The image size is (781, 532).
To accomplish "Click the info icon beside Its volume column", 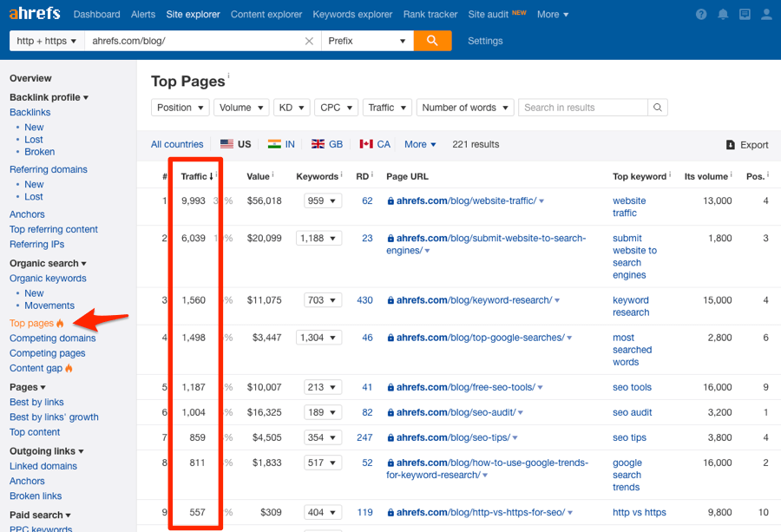I will [x=732, y=174].
